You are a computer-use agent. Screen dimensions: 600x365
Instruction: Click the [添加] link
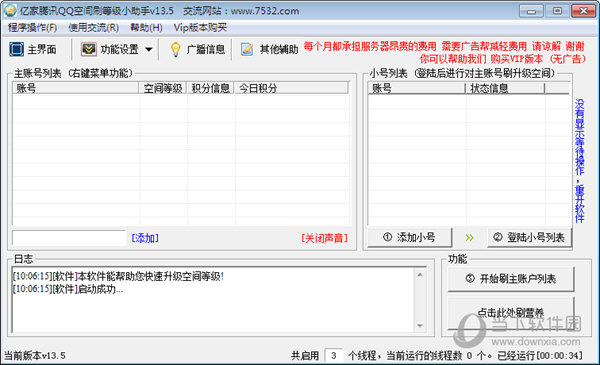(145, 238)
